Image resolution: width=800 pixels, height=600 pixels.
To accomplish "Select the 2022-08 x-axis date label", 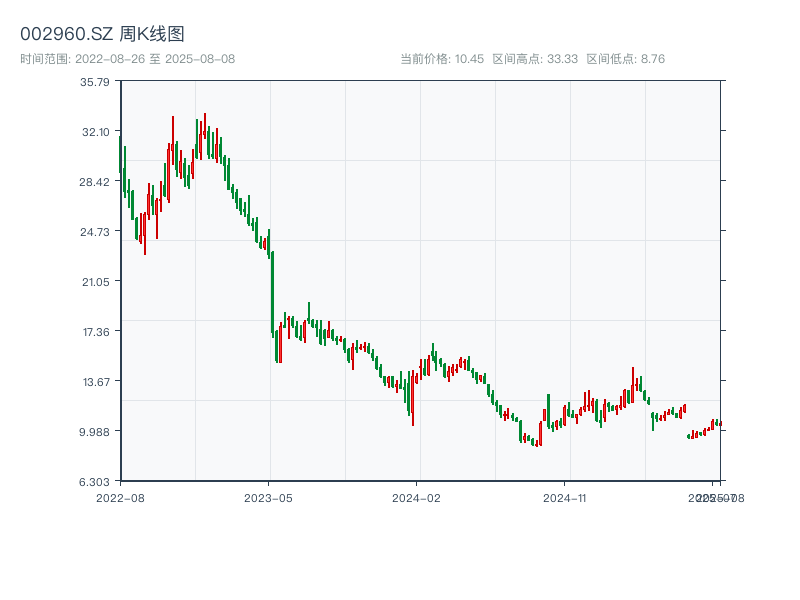I will pyautogui.click(x=120, y=497).
